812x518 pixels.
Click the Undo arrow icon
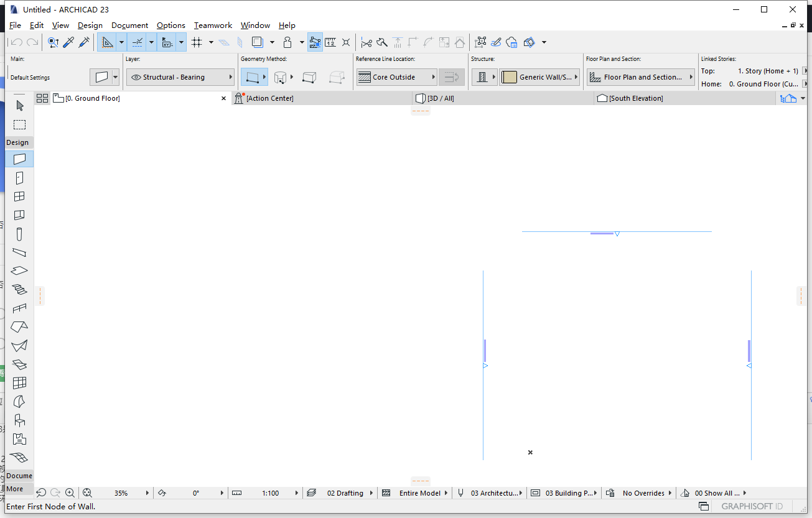coord(16,42)
